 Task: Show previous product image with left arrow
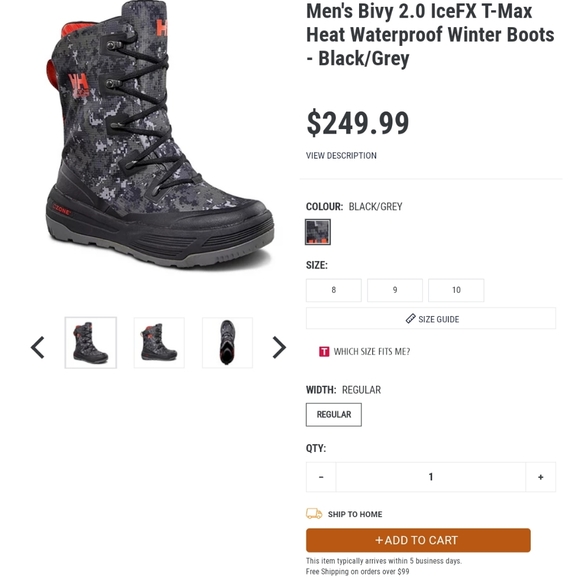(38, 347)
